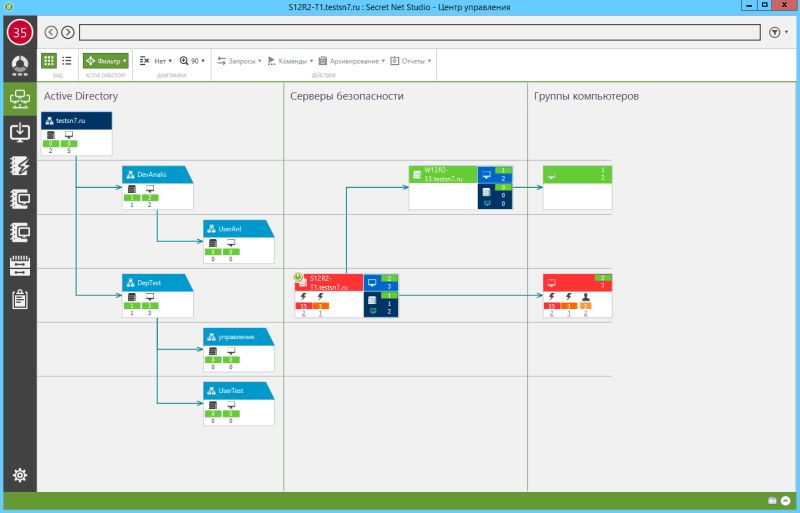Click the address search field
Screen dimensions: 800x513
pyautogui.click(x=419, y=33)
